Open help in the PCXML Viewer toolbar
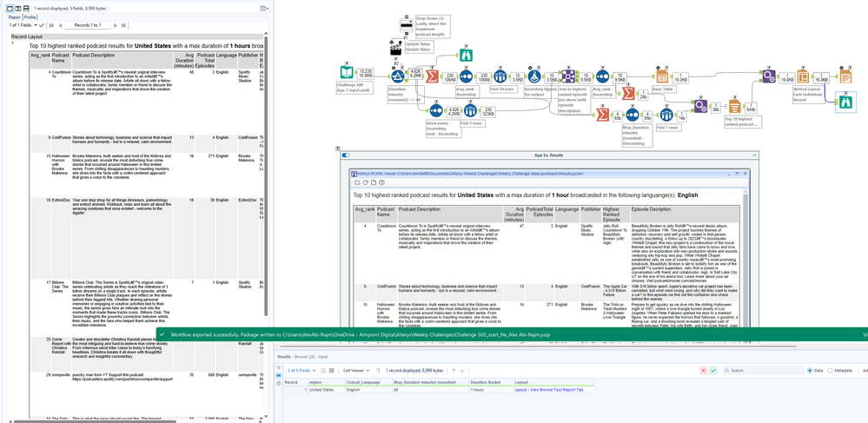Image resolution: width=868 pixels, height=423 pixels. tap(381, 182)
